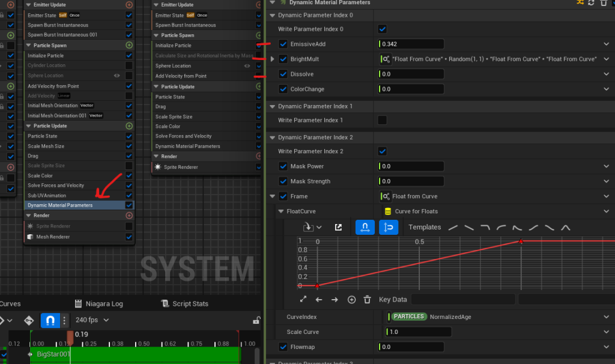Uncheck the Mask Power checkbox
The width and height of the screenshot is (615, 364).
(x=283, y=166)
